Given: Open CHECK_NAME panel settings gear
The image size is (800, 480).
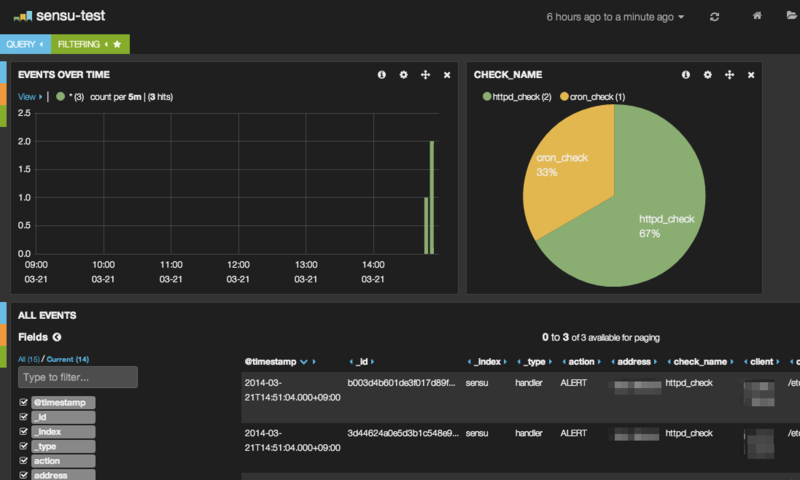Looking at the screenshot, I should (708, 74).
